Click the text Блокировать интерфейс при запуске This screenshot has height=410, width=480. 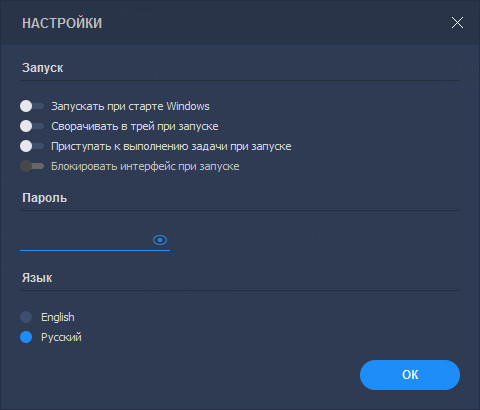[145, 166]
